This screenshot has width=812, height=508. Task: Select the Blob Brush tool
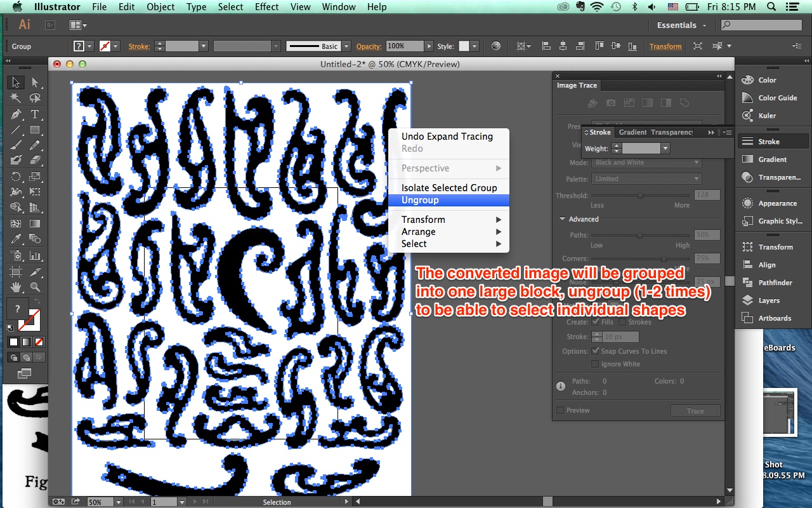(16, 160)
